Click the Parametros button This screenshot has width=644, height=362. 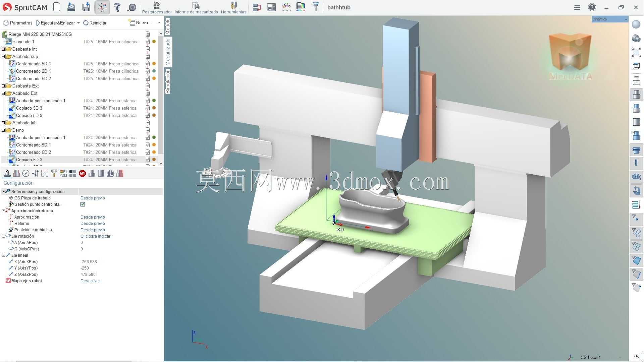(x=18, y=23)
